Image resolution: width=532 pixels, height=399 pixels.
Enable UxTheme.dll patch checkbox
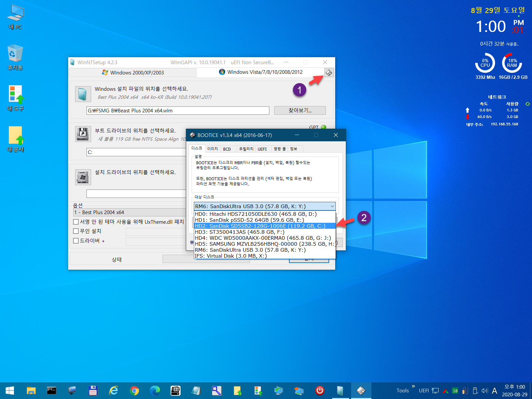76,222
